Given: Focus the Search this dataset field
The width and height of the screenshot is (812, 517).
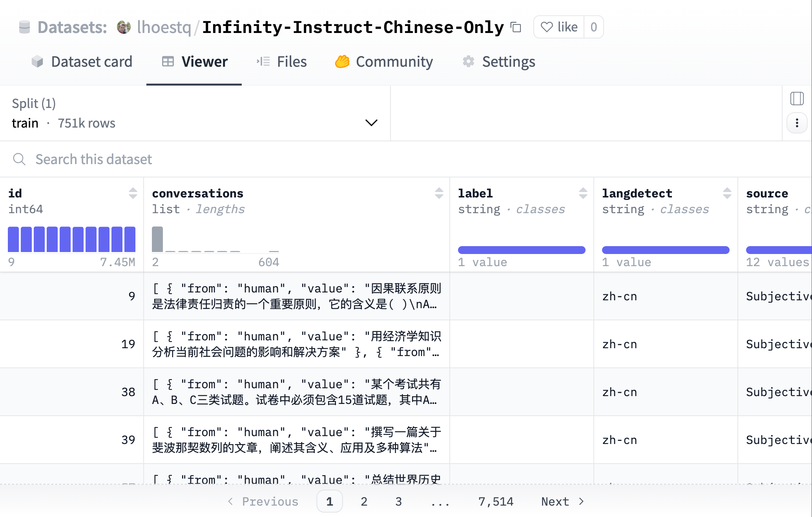Looking at the screenshot, I should [x=196, y=159].
